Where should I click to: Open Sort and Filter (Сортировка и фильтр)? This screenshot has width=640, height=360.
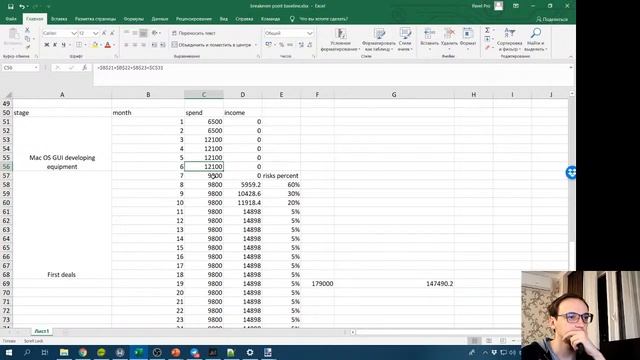pos(510,40)
